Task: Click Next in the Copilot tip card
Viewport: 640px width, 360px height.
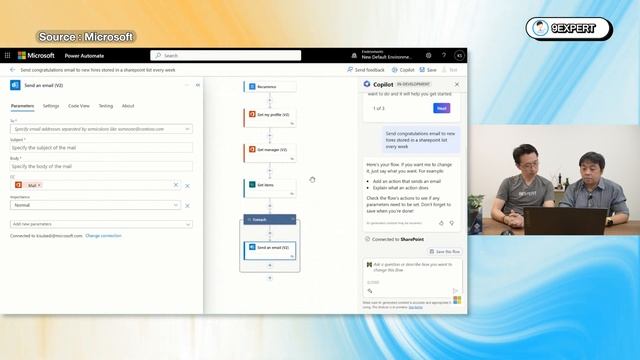Action: [442, 108]
